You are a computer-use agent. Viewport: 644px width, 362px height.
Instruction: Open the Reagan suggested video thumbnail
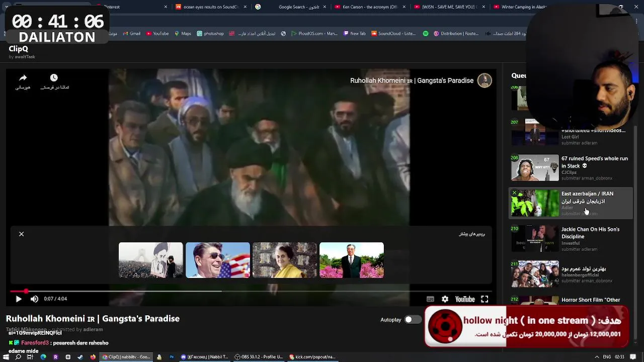[x=218, y=260]
